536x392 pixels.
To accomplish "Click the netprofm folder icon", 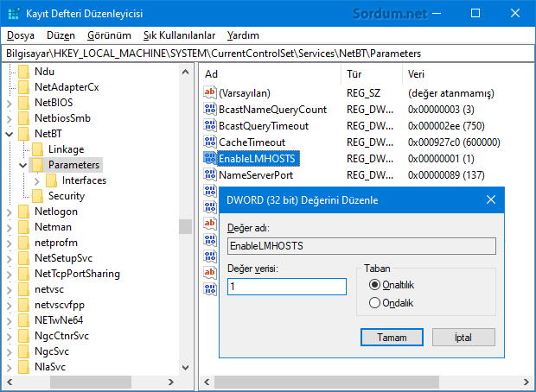I will [24, 243].
